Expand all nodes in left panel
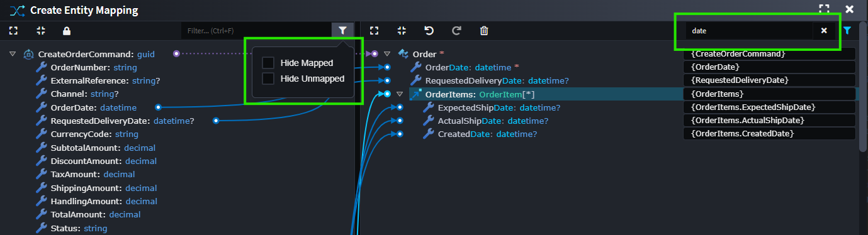The width and height of the screenshot is (868, 235). (x=14, y=30)
